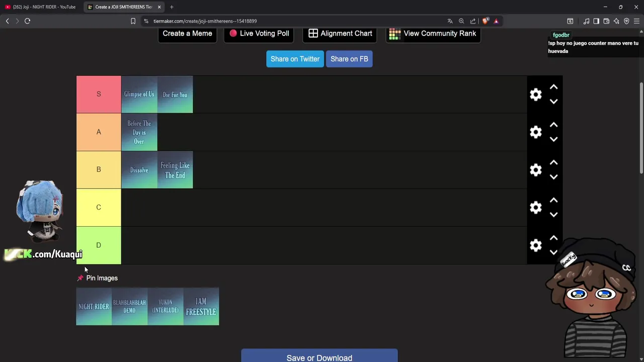Open Brave Shields lion icon

pos(485,21)
